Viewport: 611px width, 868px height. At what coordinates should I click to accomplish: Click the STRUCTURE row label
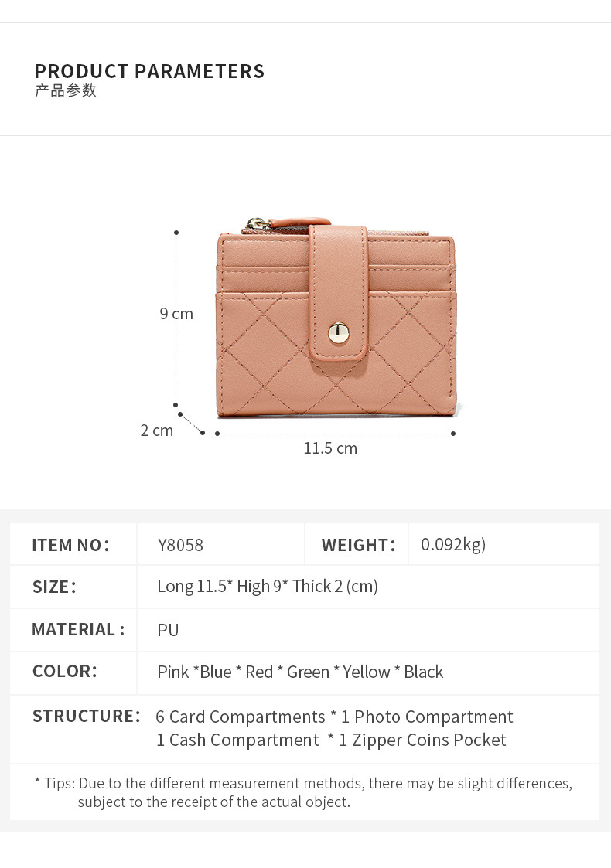87,717
